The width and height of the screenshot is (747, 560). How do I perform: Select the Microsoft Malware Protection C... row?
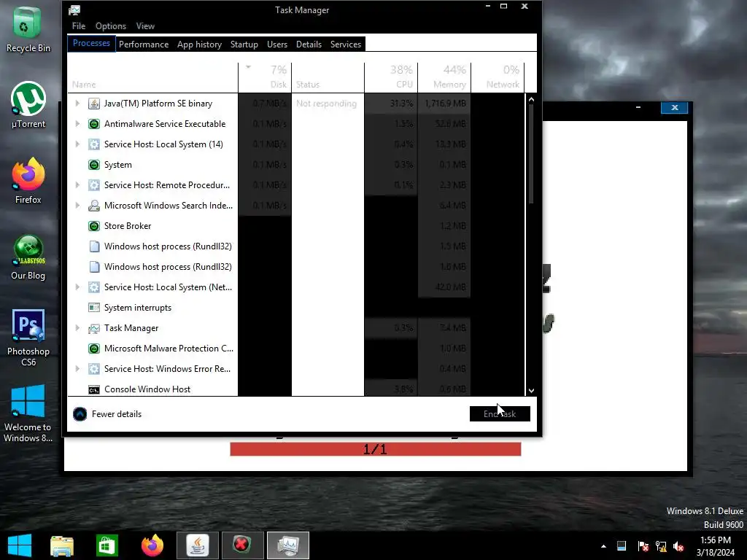pos(295,349)
